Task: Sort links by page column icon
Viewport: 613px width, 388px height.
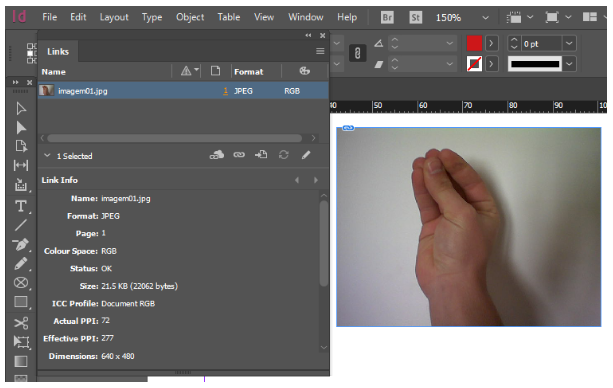Action: 215,71
